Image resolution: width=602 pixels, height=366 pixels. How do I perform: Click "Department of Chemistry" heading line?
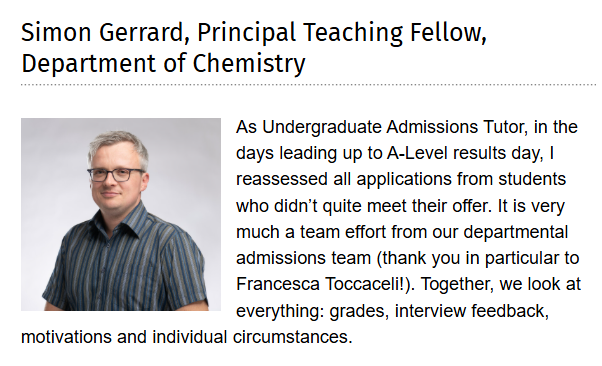pos(163,64)
